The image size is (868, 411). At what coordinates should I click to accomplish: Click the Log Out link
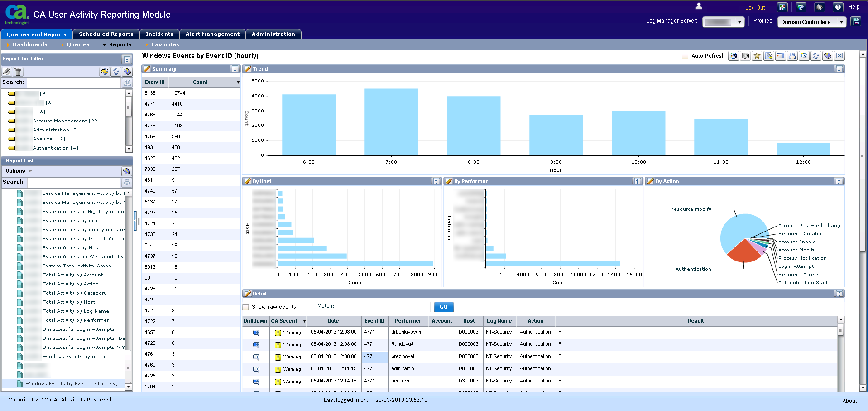point(755,8)
